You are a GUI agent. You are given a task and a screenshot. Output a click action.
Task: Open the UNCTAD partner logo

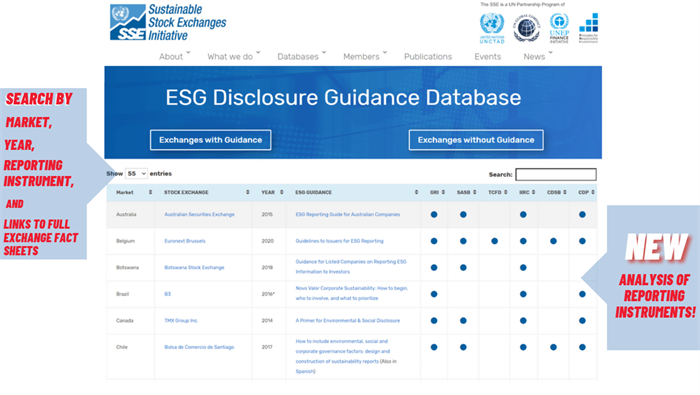point(492,28)
